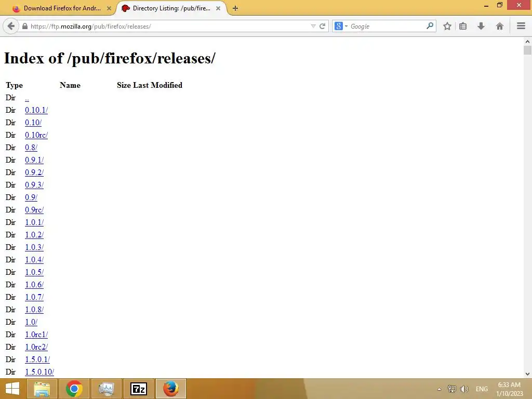The height and width of the screenshot is (399, 532).
Task: Close the Download Firefox for Android tab
Action: point(109,8)
